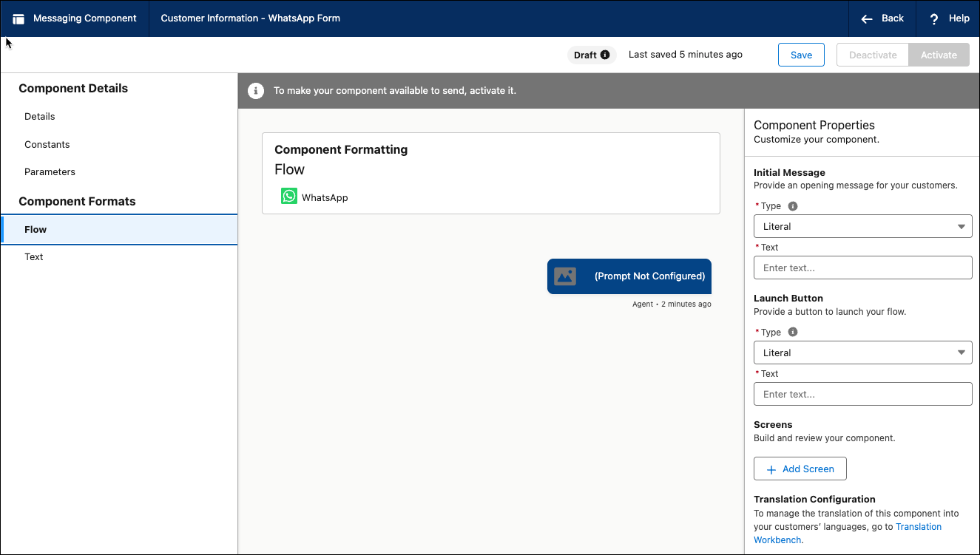Screen dimensions: 980x555
Task: Click the Prompt Not Configured message bubble
Action: [629, 276]
